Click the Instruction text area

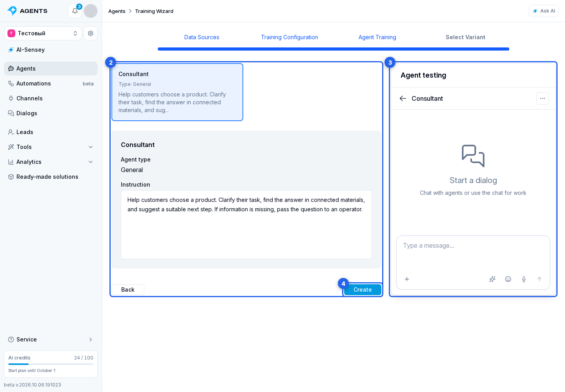point(246,225)
